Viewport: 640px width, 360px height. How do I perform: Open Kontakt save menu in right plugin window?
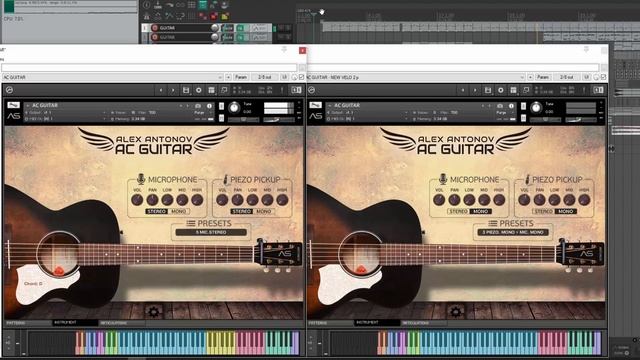pyautogui.click(x=488, y=90)
